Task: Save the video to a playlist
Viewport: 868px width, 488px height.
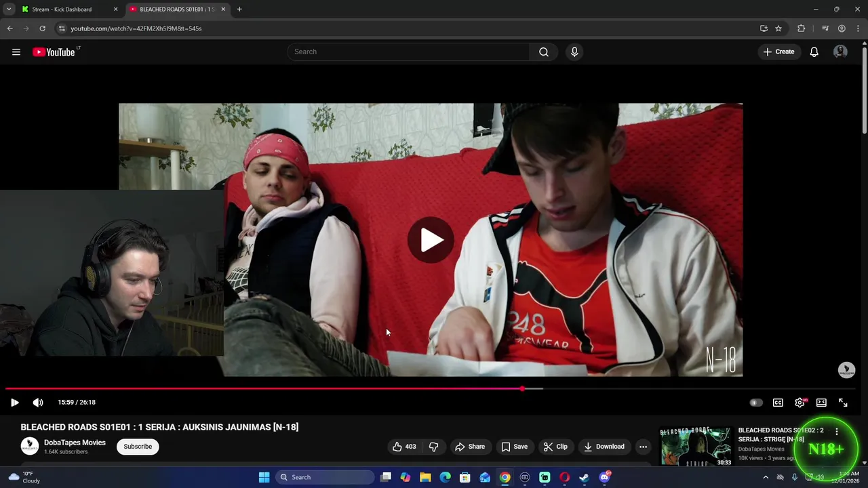Action: coord(514,447)
